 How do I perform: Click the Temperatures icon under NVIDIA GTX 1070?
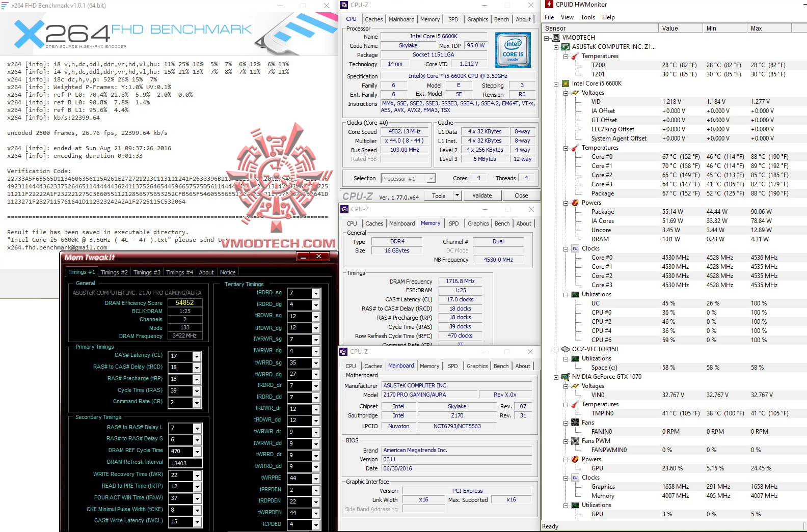coord(575,404)
